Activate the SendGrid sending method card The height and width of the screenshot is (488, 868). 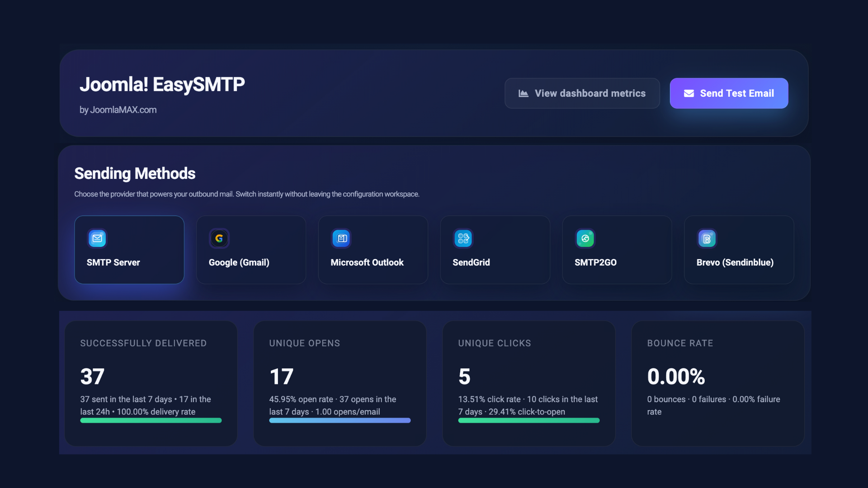(x=495, y=249)
